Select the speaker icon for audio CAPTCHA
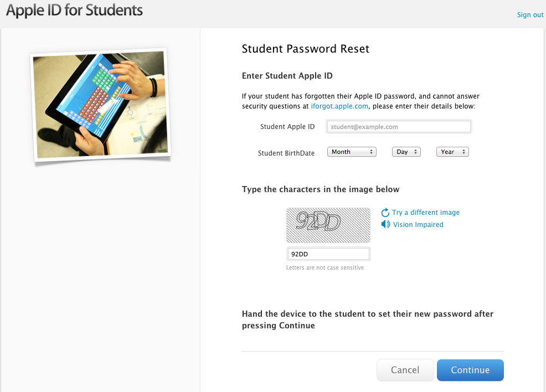This screenshot has height=392, width=546. pyautogui.click(x=385, y=224)
